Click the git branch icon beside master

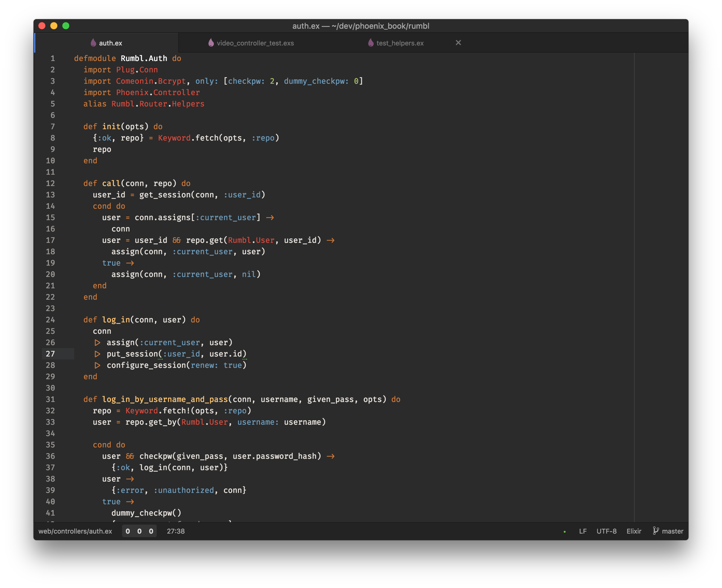coord(656,531)
